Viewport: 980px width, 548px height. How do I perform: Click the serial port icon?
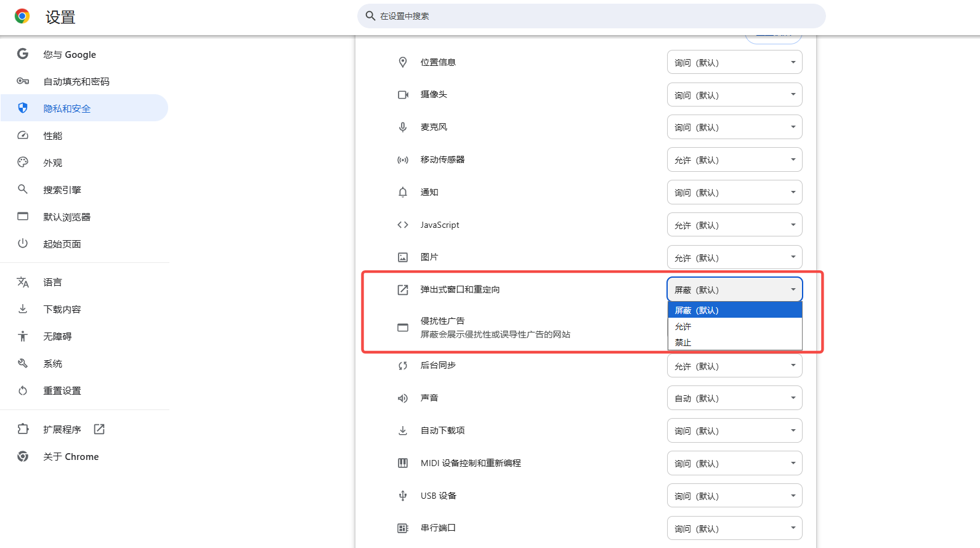point(403,528)
